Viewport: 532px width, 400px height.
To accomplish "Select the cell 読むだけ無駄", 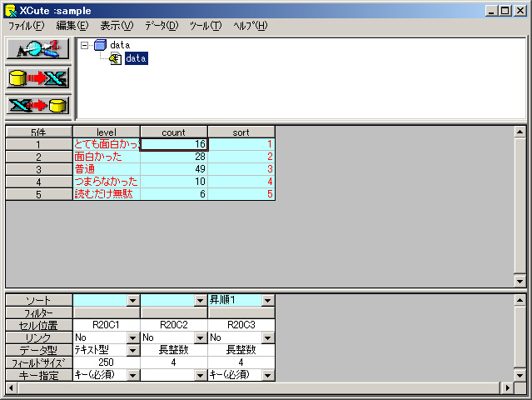I will [107, 194].
